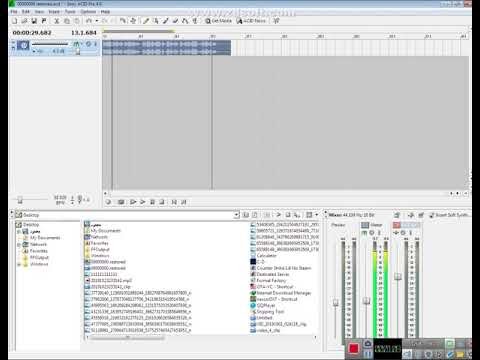The height and width of the screenshot is (360, 480).
Task: Expand the Network tree node
Action: (x=19, y=244)
